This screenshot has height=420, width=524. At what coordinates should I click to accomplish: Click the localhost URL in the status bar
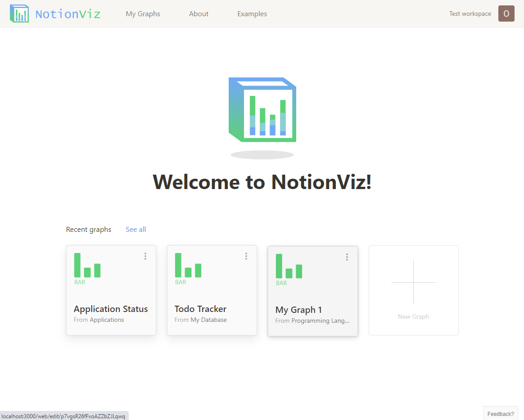pos(63,416)
